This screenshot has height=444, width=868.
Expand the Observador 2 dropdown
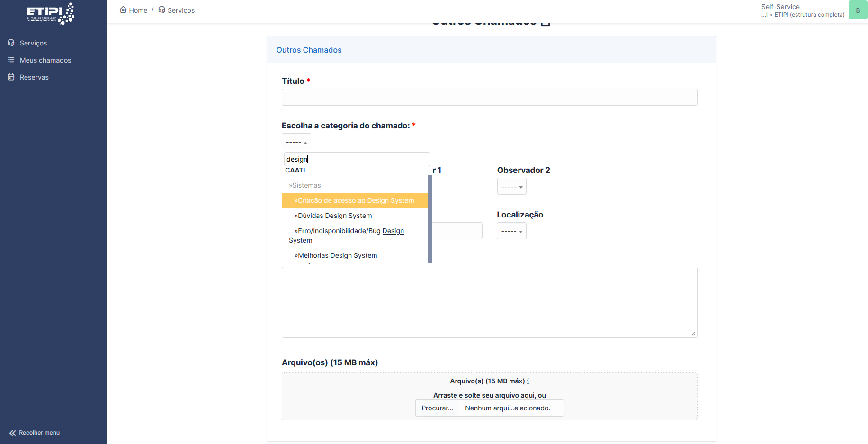click(x=511, y=187)
